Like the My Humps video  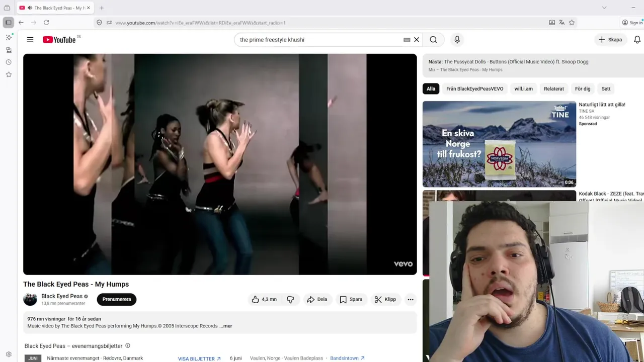[x=264, y=299]
